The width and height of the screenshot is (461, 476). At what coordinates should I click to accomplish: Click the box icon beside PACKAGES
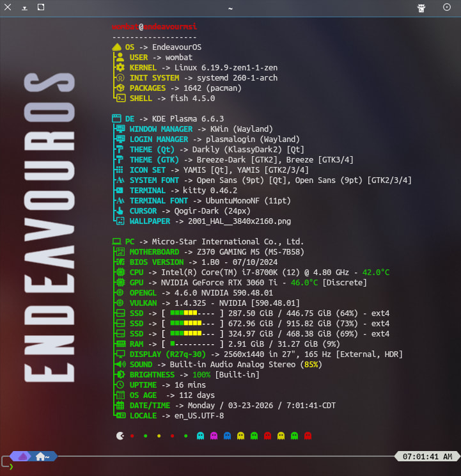click(x=120, y=88)
